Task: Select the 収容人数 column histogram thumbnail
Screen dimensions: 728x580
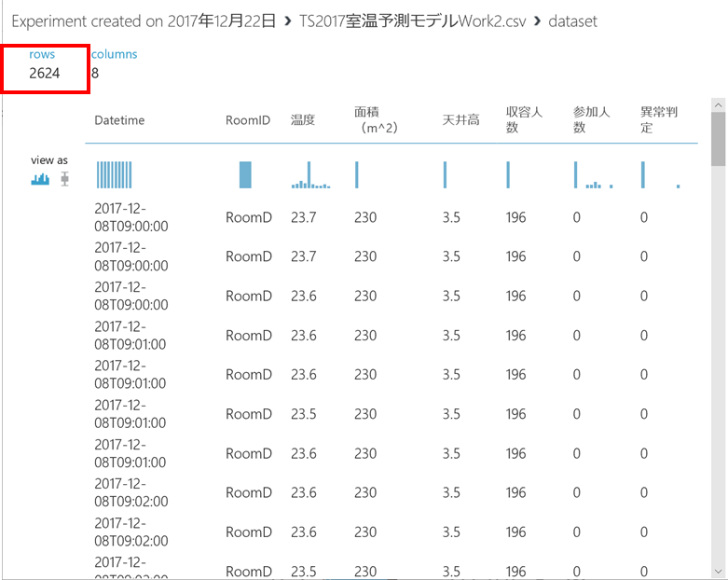Action: pos(508,174)
